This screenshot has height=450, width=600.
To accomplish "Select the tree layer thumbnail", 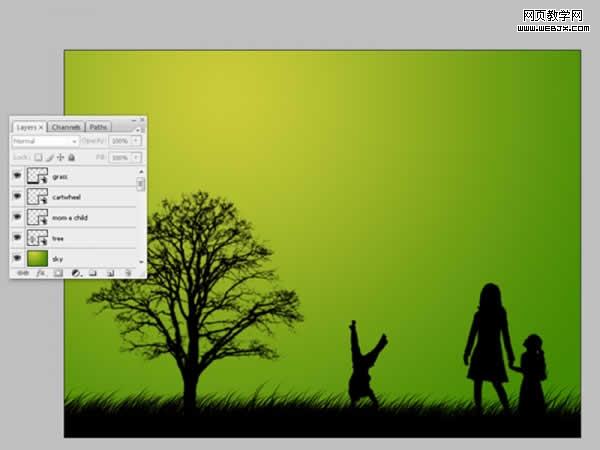I will [38, 238].
